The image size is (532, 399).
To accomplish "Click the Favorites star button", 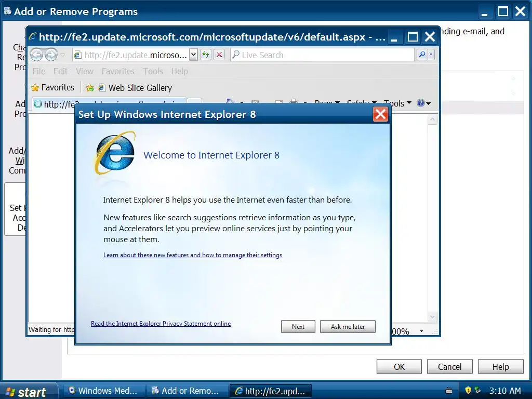I will (52, 87).
